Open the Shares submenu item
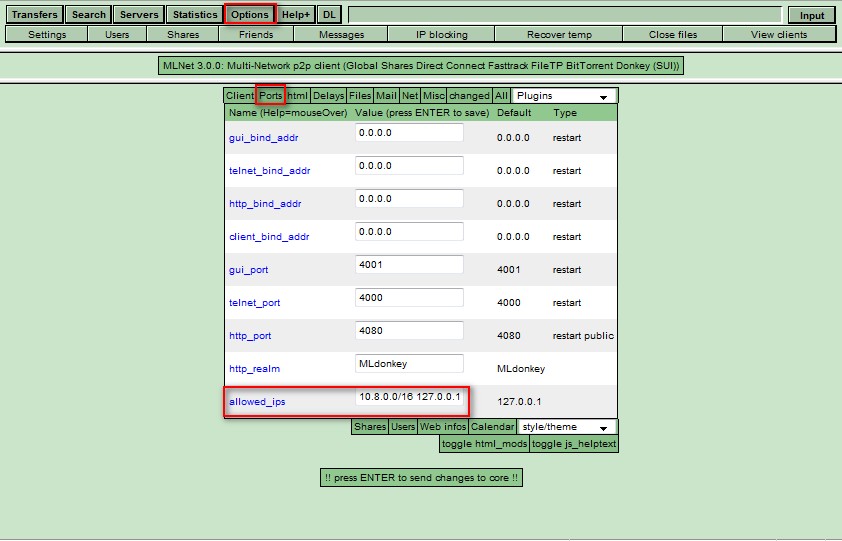The image size is (842, 541). (183, 34)
